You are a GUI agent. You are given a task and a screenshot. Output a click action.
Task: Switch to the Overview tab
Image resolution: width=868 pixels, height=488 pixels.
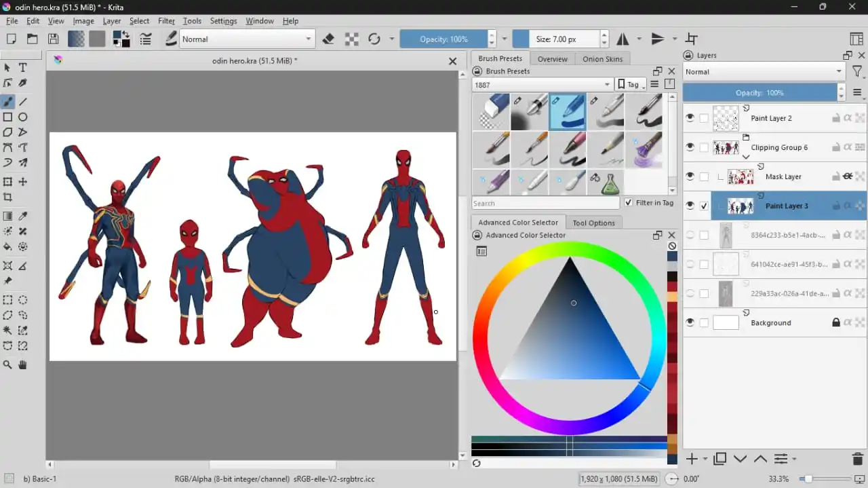pyautogui.click(x=553, y=59)
